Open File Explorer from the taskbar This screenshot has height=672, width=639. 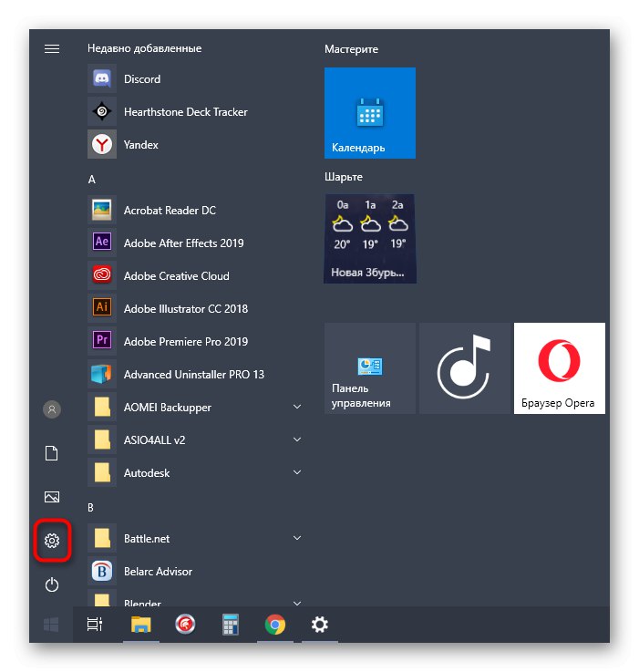click(x=141, y=625)
